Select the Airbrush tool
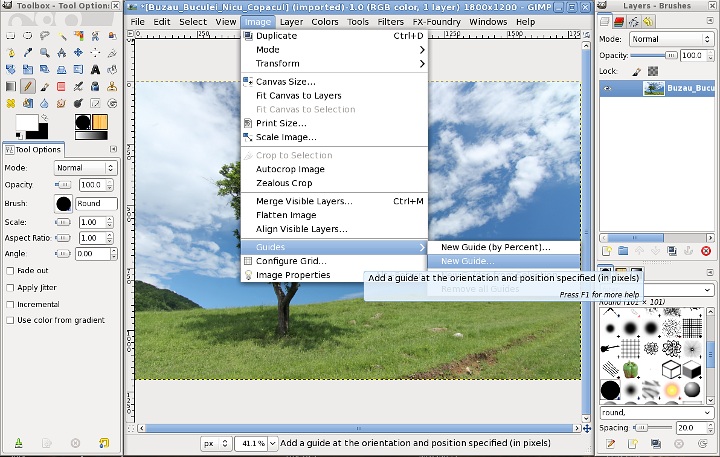Screen dimensions: 720x457 click(79, 87)
